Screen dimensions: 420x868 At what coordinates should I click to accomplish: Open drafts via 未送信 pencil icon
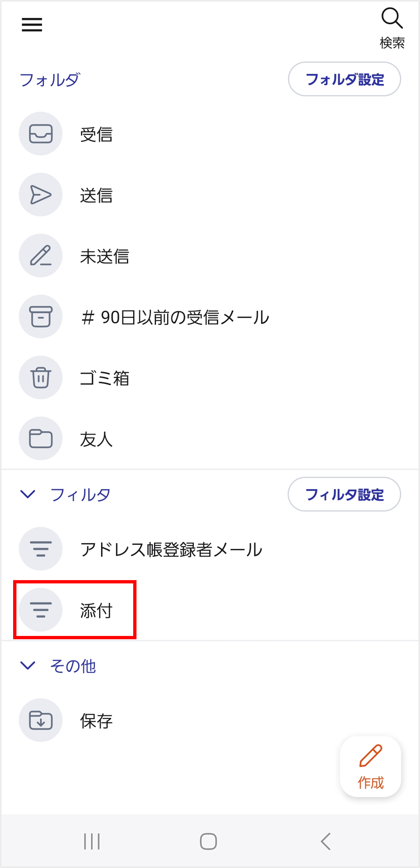tap(41, 255)
